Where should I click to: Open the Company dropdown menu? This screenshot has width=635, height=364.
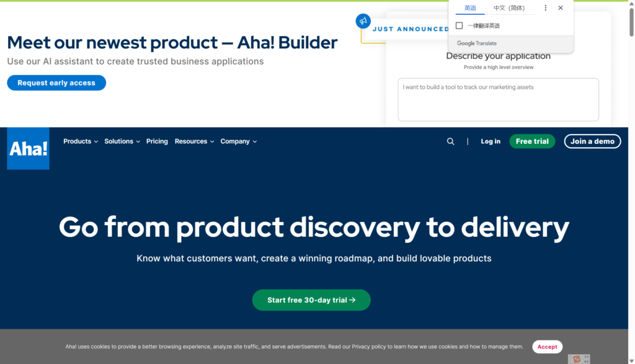click(238, 141)
